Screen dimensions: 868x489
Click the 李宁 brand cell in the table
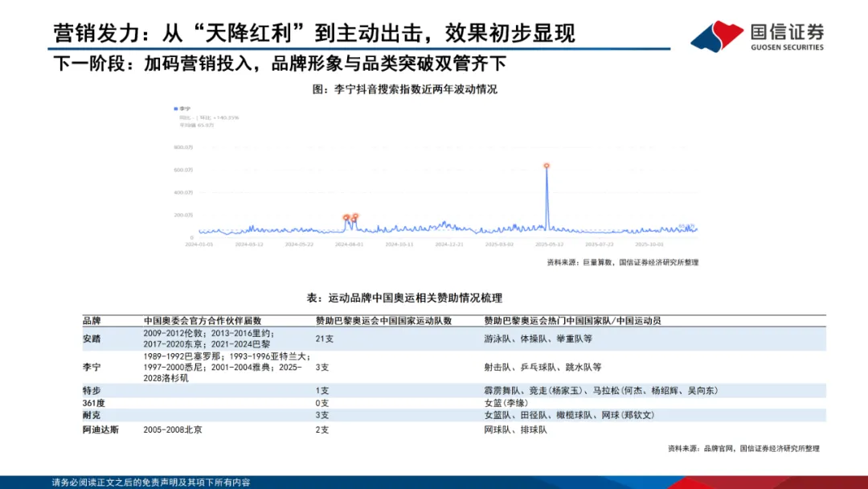92,368
